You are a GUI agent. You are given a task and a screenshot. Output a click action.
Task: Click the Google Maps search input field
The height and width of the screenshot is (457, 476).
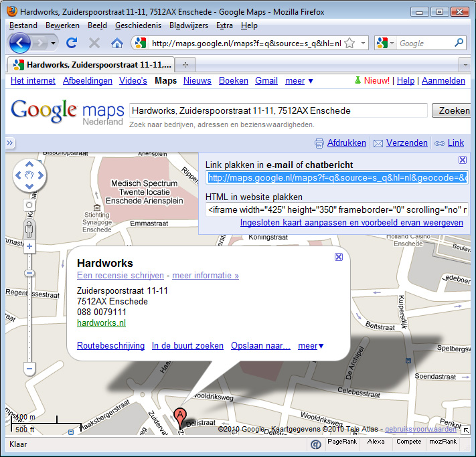[279, 111]
